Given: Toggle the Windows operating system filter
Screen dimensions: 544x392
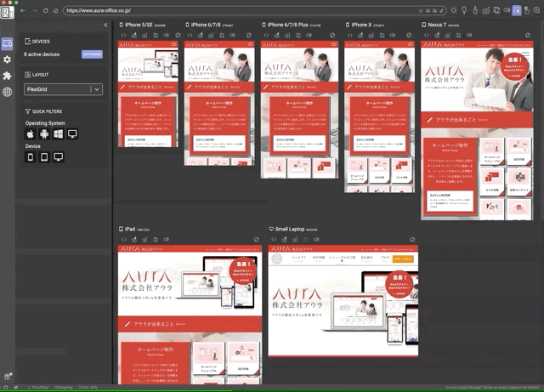Looking at the screenshot, I should click(x=59, y=134).
